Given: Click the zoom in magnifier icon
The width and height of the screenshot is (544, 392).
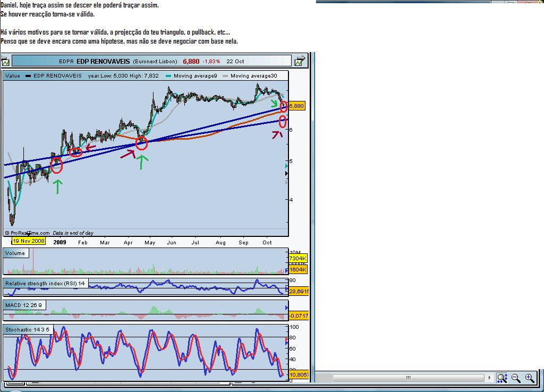Looking at the screenshot, I should click(x=530, y=378).
